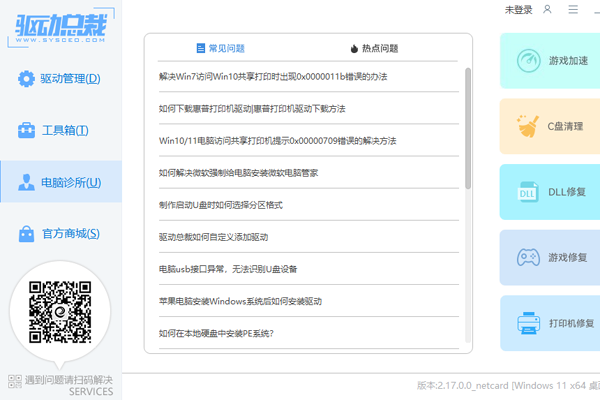
Task: Click the C盘清理 broom icon
Action: (528, 127)
